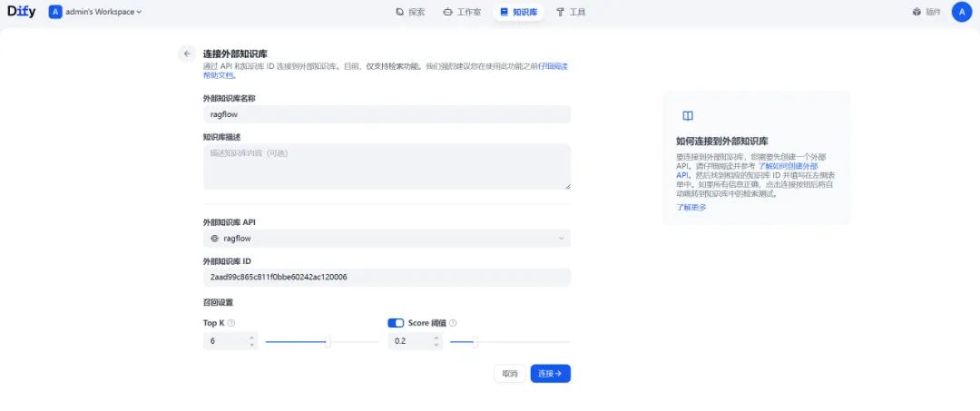Click the Top K slider handle
The height and width of the screenshot is (411, 980).
328,342
